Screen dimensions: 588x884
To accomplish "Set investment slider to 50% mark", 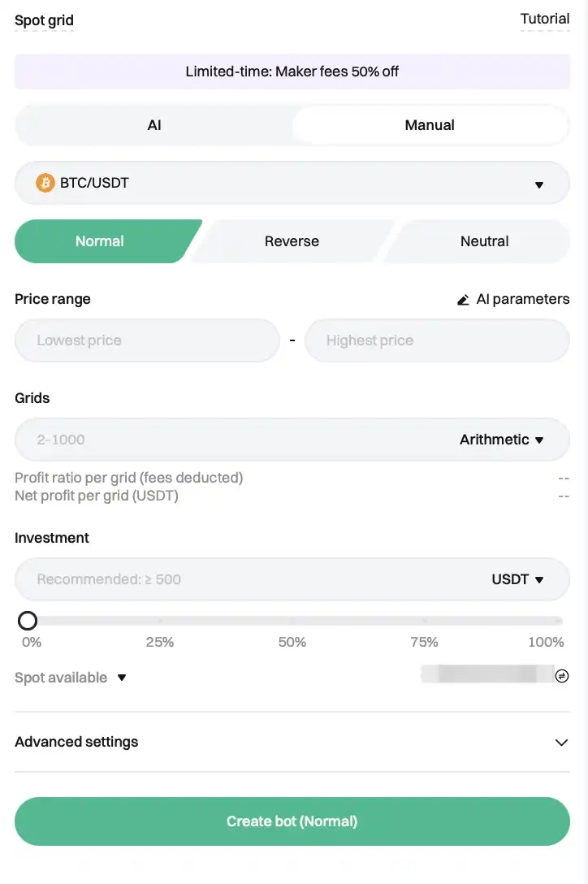I will tap(292, 621).
